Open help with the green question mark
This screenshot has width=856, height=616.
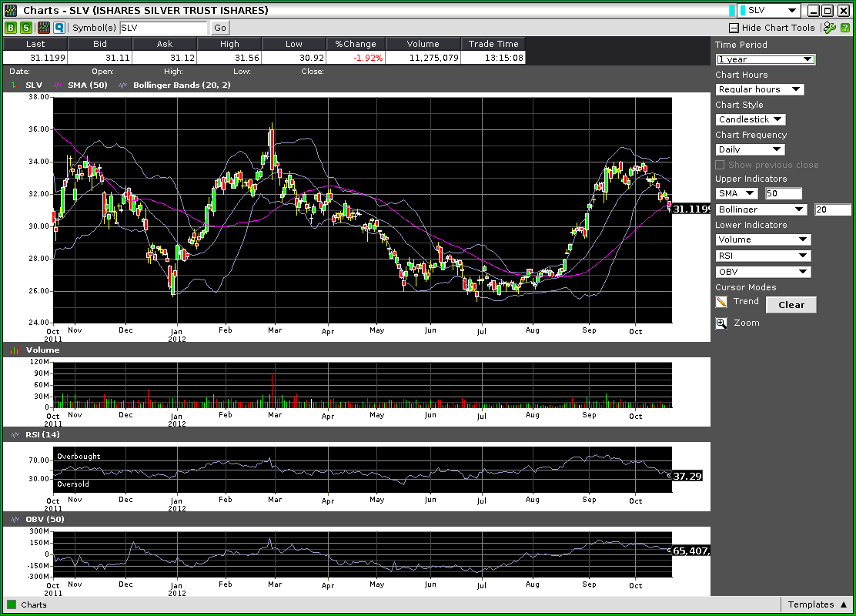click(x=844, y=28)
